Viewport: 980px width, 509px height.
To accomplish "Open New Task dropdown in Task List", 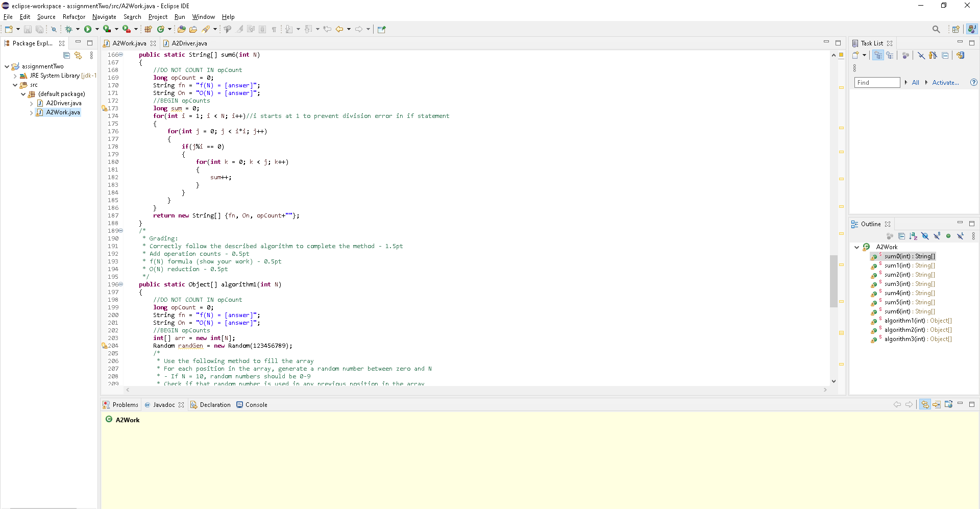I will (x=864, y=55).
